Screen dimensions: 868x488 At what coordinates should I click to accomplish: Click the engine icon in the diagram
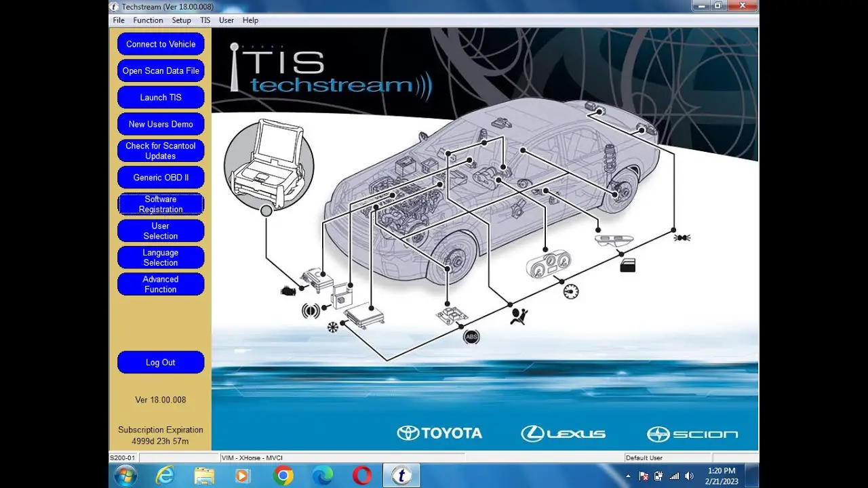pos(288,291)
